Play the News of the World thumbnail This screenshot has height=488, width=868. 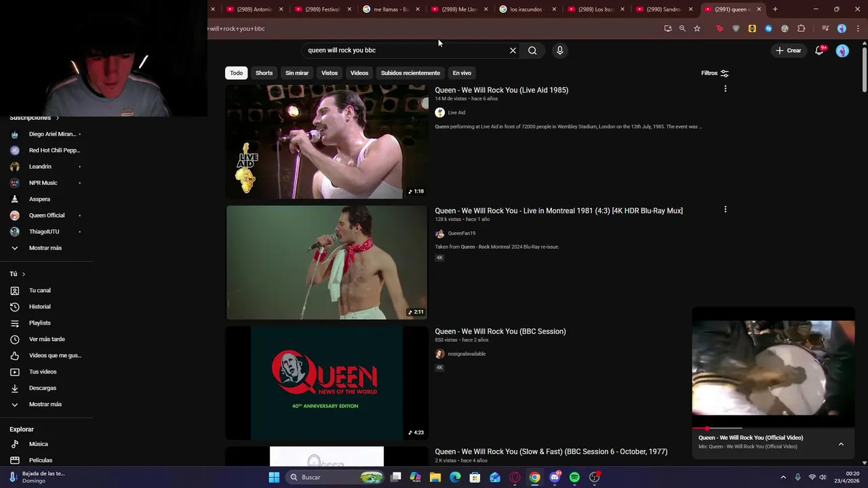point(327,383)
